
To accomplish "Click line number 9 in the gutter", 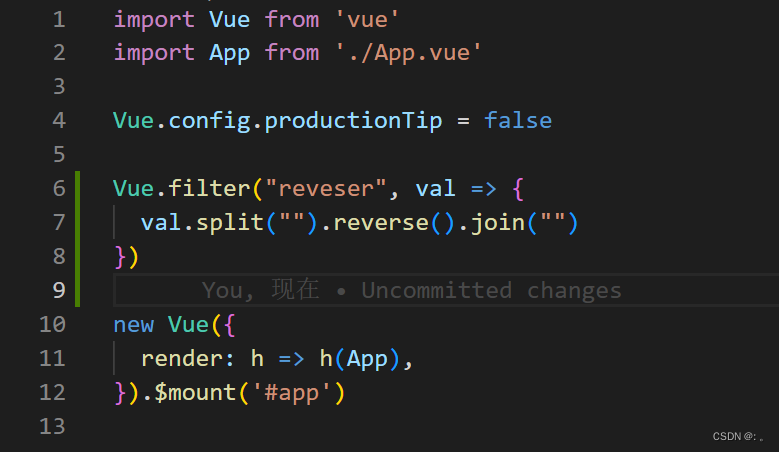I will (58, 290).
